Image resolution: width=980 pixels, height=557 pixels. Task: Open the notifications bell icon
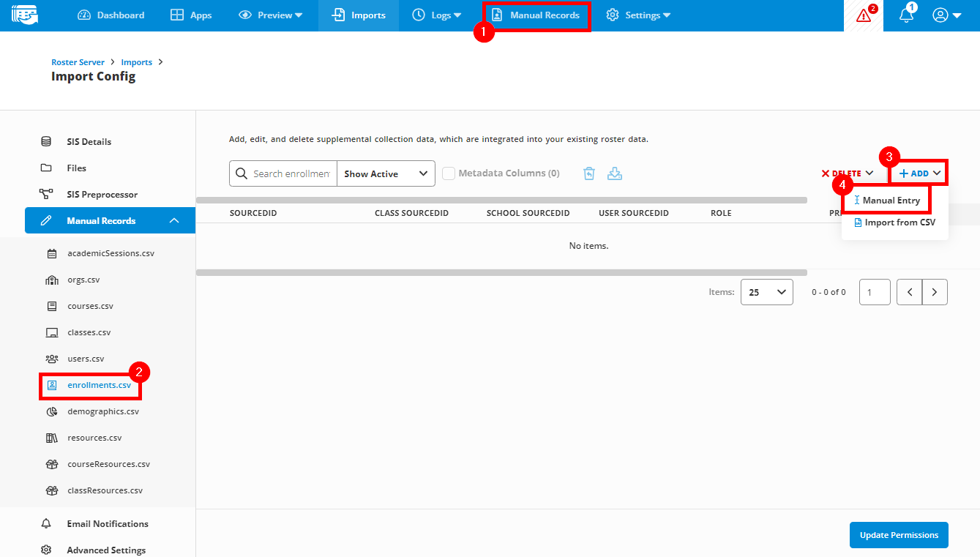tap(905, 16)
